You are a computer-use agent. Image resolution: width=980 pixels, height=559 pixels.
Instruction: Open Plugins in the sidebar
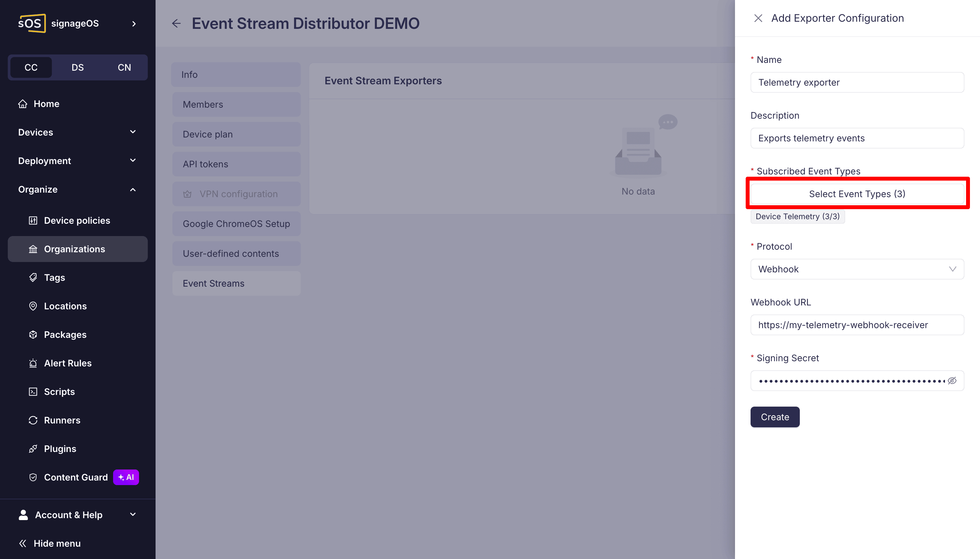[77, 449]
